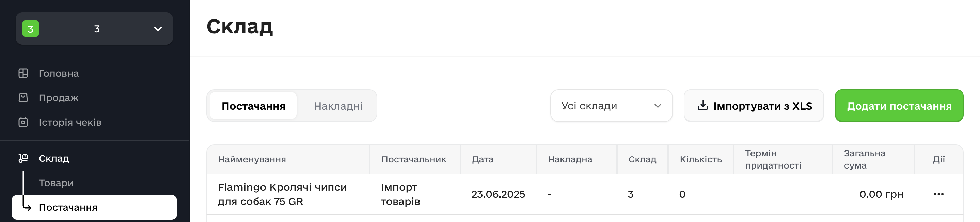The height and width of the screenshot is (222, 980).
Task: Open Продаж from the sidebar
Action: coord(59,98)
